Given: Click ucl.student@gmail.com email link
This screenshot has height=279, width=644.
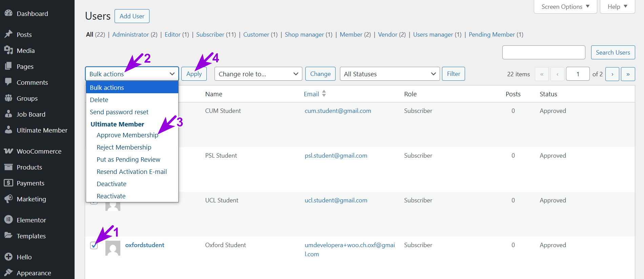Looking at the screenshot, I should pos(336,200).
